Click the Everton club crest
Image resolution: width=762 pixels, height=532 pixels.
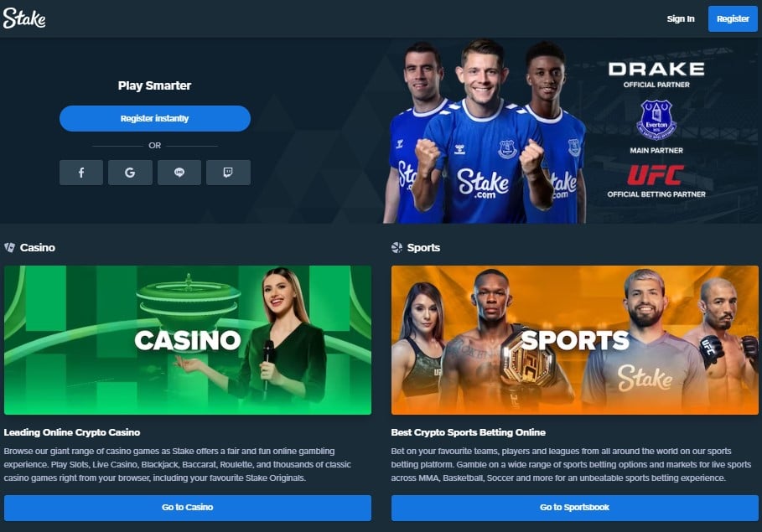pyautogui.click(x=656, y=120)
